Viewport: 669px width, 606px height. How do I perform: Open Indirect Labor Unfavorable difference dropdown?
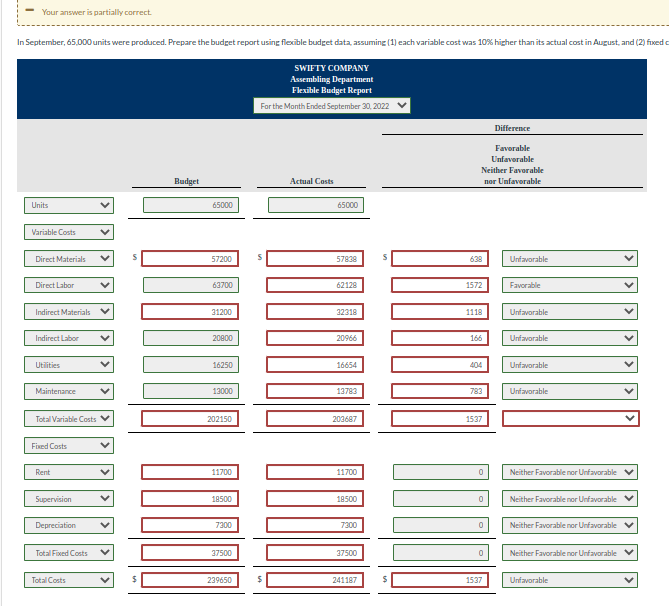point(570,338)
